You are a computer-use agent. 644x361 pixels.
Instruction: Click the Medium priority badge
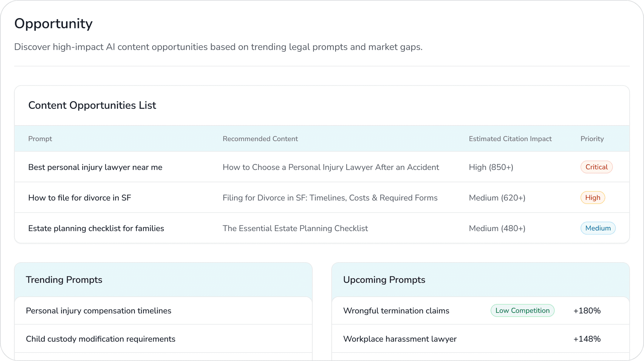598,228
